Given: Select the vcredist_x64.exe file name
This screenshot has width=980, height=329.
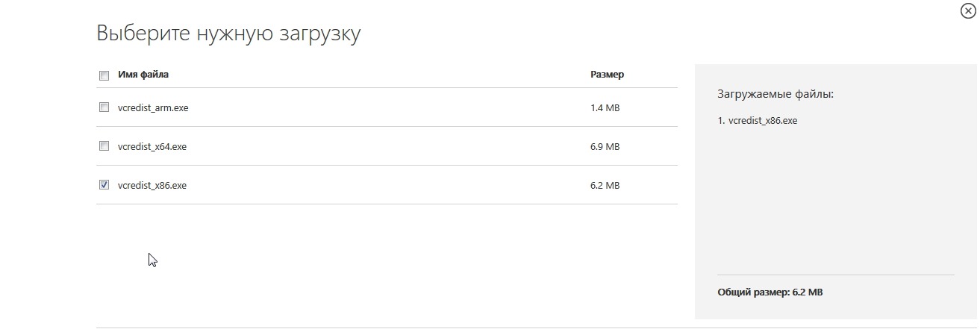Looking at the screenshot, I should click(x=152, y=146).
